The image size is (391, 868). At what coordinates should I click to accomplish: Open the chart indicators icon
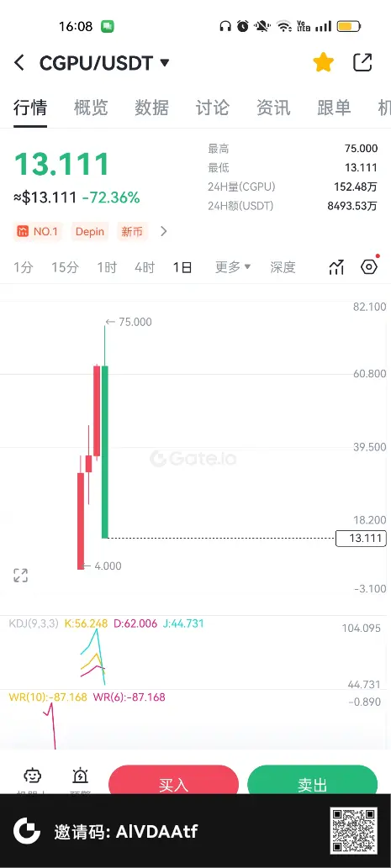336,267
